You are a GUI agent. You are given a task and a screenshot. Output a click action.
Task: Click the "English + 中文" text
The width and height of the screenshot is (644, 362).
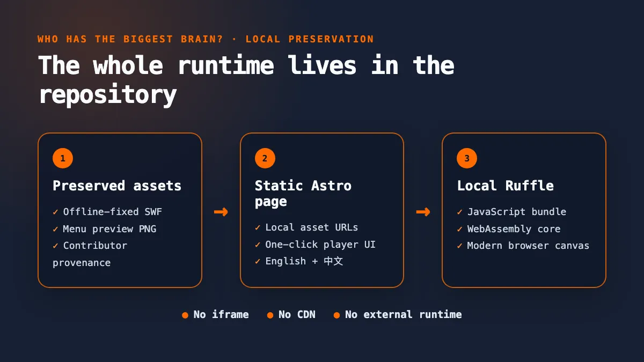pyautogui.click(x=304, y=261)
